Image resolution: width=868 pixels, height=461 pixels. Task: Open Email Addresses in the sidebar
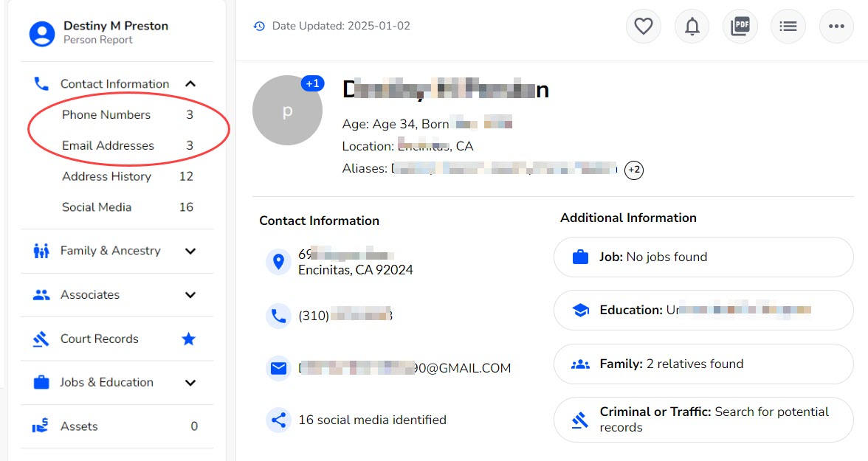point(110,145)
